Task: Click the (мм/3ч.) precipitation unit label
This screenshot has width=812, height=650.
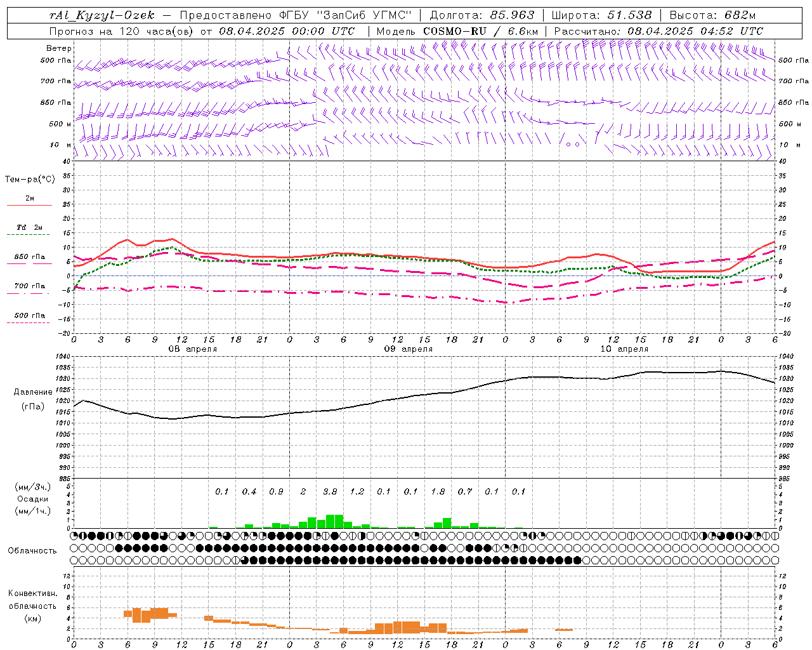Action: pos(32,487)
